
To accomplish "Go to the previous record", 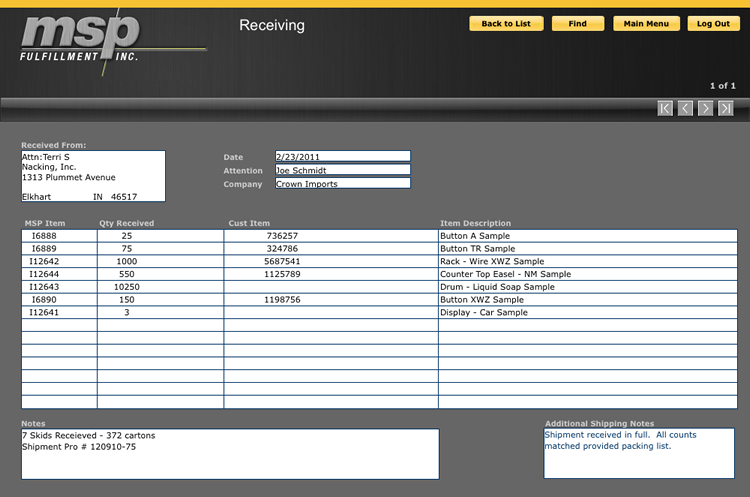I will coord(685,108).
